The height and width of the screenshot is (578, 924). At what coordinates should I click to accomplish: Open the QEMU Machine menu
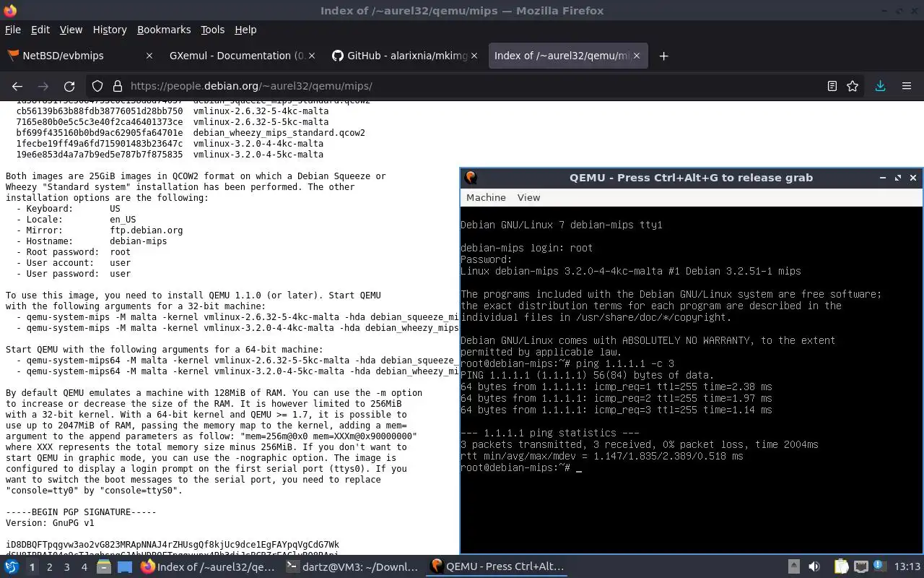point(486,197)
